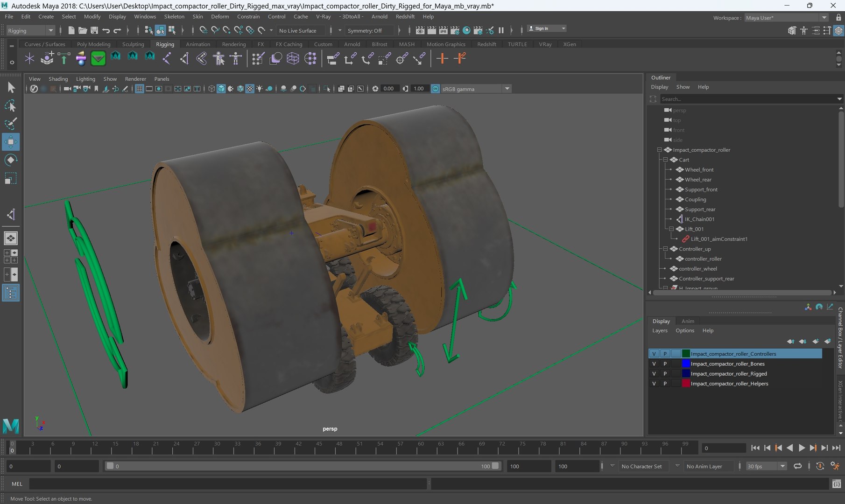Open the Layers menu in Layer Editor

click(x=659, y=330)
